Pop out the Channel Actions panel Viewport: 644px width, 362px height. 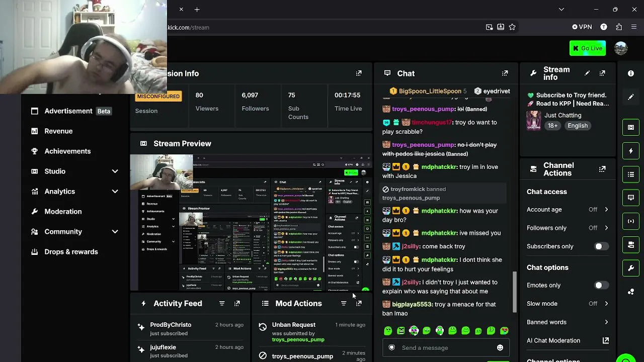pos(602,169)
